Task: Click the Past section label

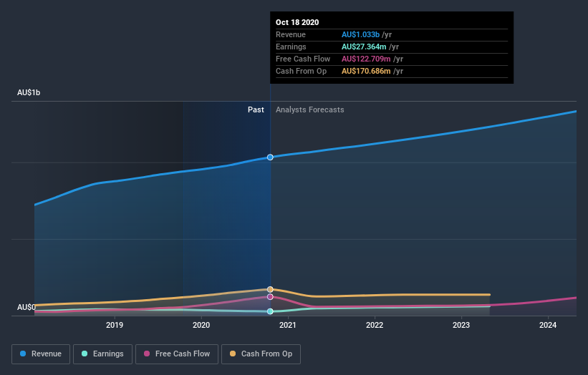Action: (x=256, y=109)
